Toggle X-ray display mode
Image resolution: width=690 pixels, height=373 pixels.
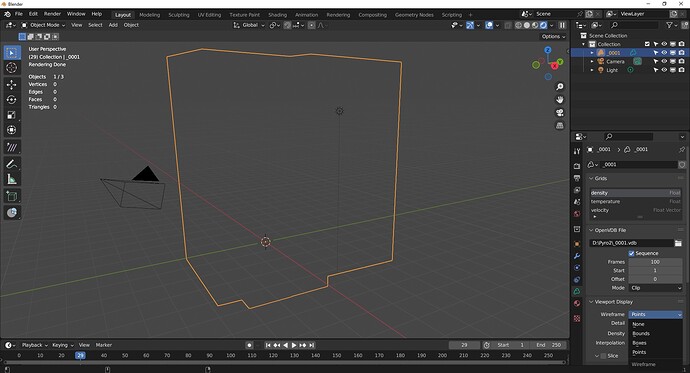click(508, 26)
